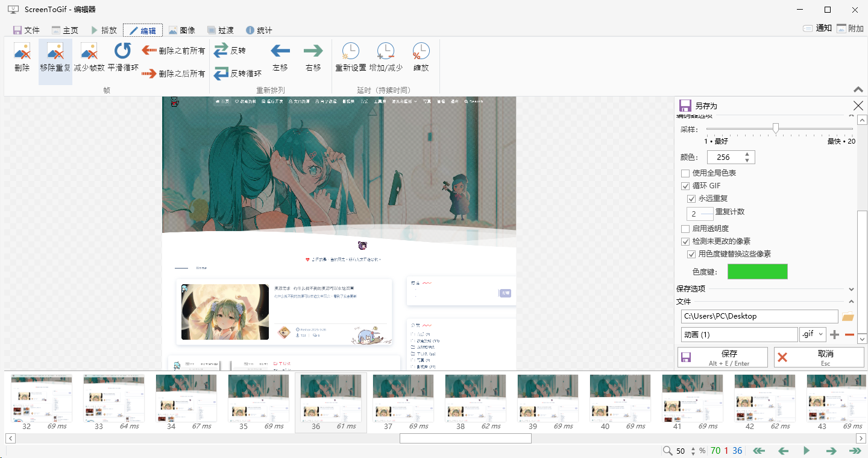
Task: Click the green 色度键 color swatch
Action: tap(757, 272)
